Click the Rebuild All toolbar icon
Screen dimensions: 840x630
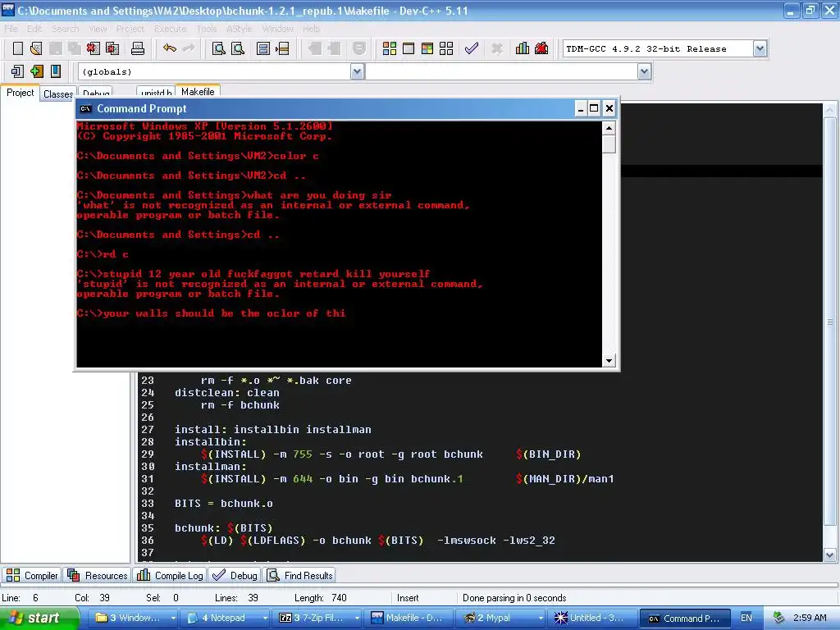(446, 48)
